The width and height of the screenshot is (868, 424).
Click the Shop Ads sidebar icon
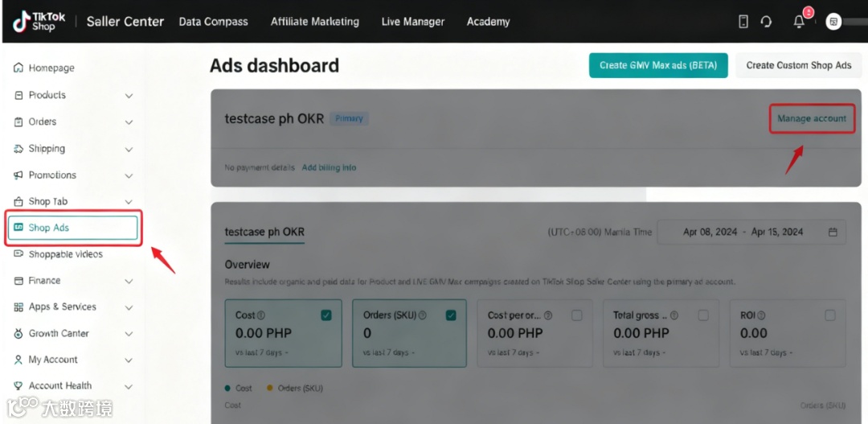click(x=18, y=227)
